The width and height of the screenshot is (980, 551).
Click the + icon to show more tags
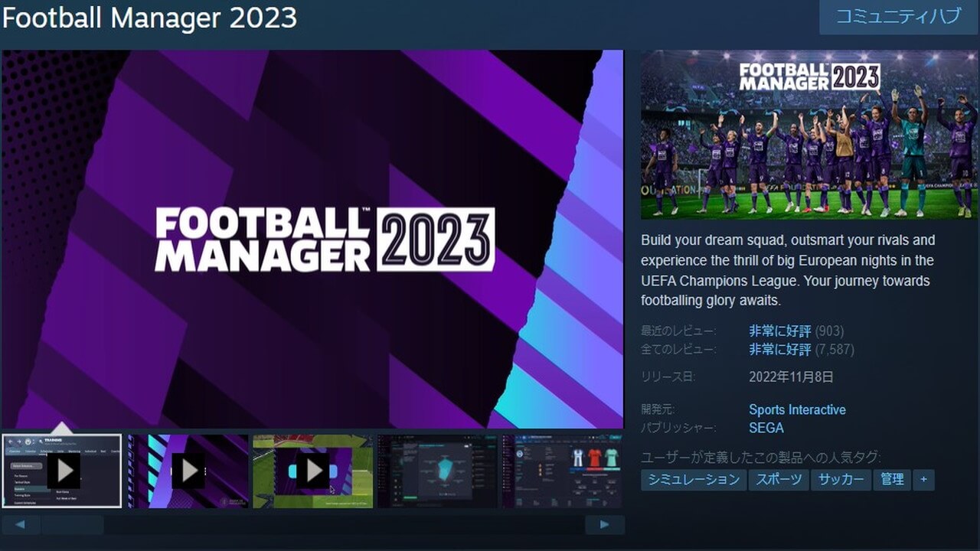(924, 480)
